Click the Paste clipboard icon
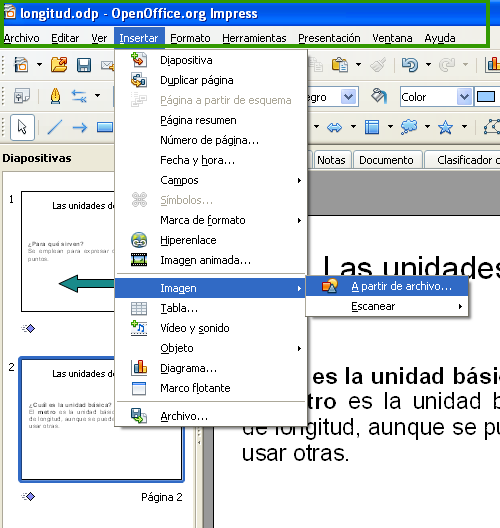Viewport: 500px width, 528px height. [340, 64]
